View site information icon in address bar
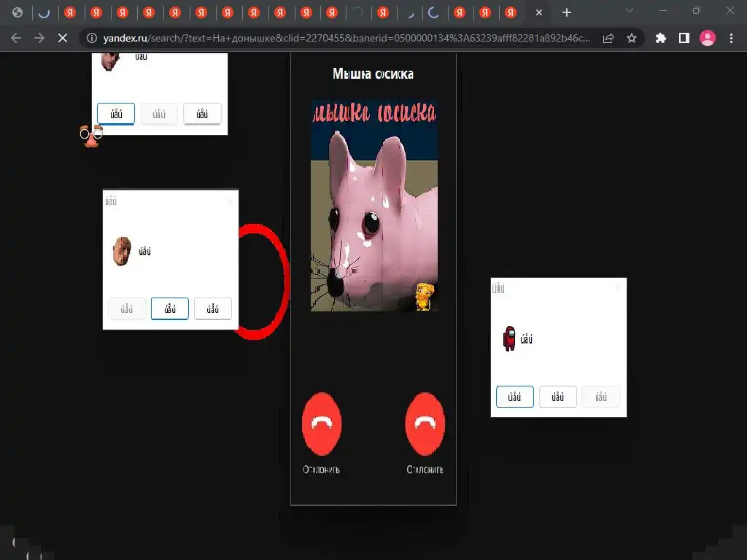Screen dimensions: 747x560 tap(91, 38)
